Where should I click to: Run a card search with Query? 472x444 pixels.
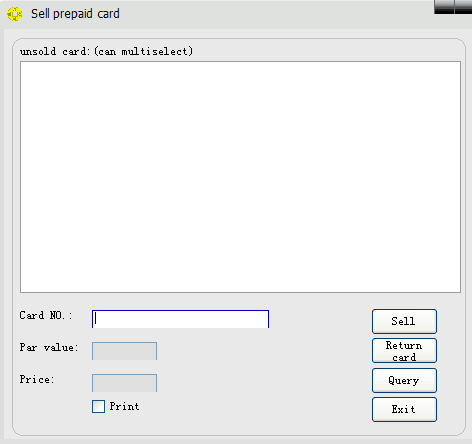404,380
